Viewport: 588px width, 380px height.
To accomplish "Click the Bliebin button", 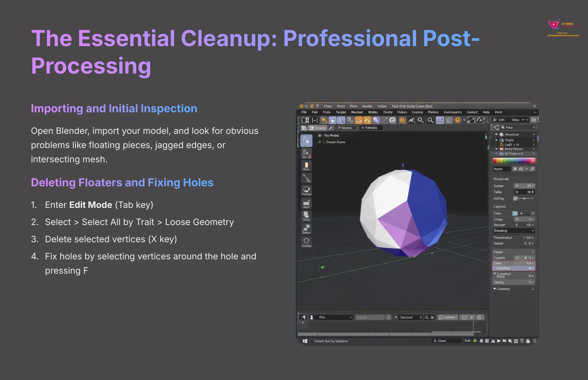I will pos(347,128).
